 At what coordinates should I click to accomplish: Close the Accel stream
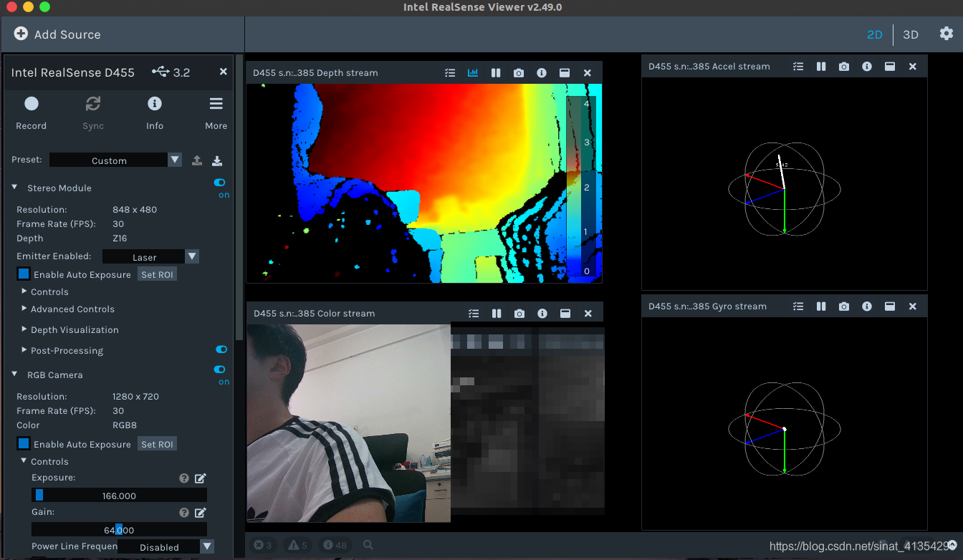coord(913,67)
